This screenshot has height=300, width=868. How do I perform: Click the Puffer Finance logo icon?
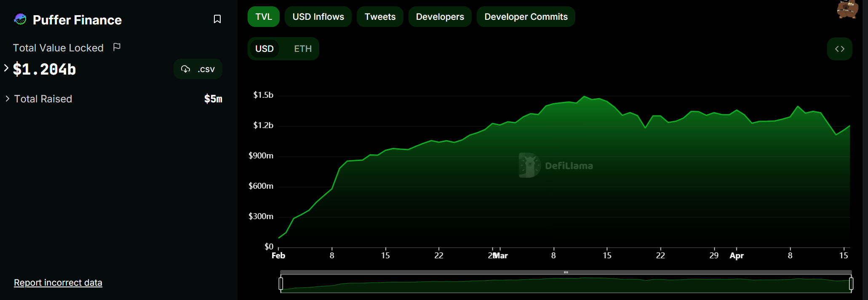click(x=20, y=19)
